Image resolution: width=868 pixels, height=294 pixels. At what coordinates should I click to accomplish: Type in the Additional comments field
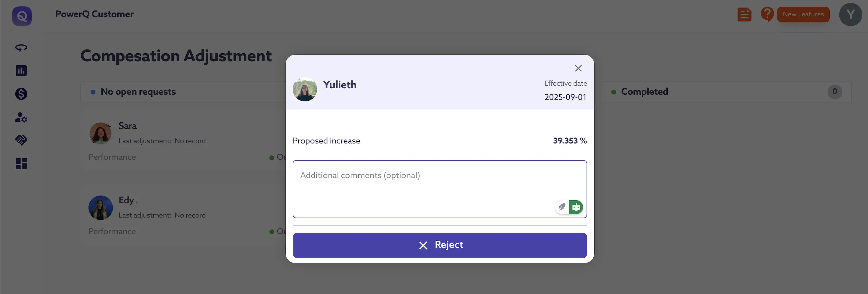[421, 185]
